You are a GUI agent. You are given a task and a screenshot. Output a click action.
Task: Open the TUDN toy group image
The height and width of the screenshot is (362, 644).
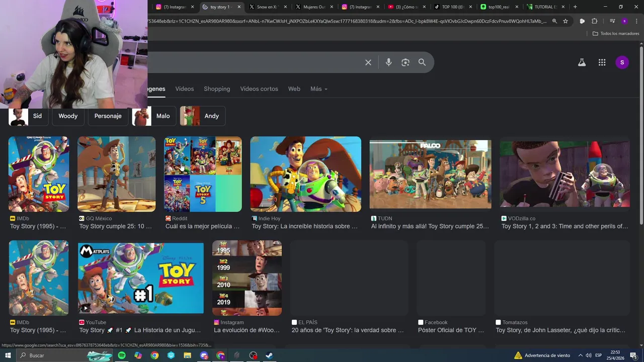[x=430, y=174]
